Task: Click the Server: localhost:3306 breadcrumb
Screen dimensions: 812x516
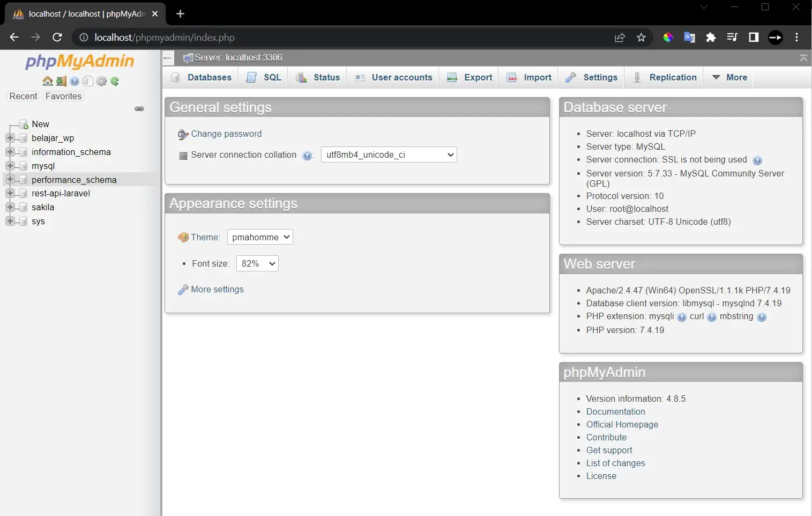Action: click(x=238, y=57)
